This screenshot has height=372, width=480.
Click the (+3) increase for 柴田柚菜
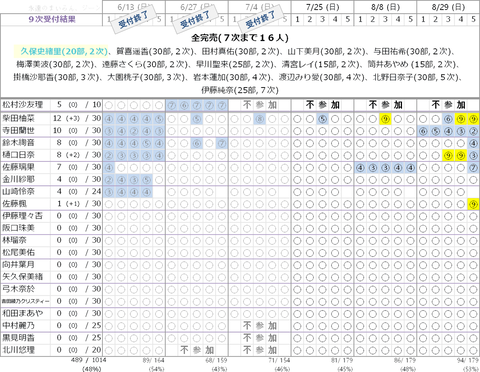[x=73, y=119]
